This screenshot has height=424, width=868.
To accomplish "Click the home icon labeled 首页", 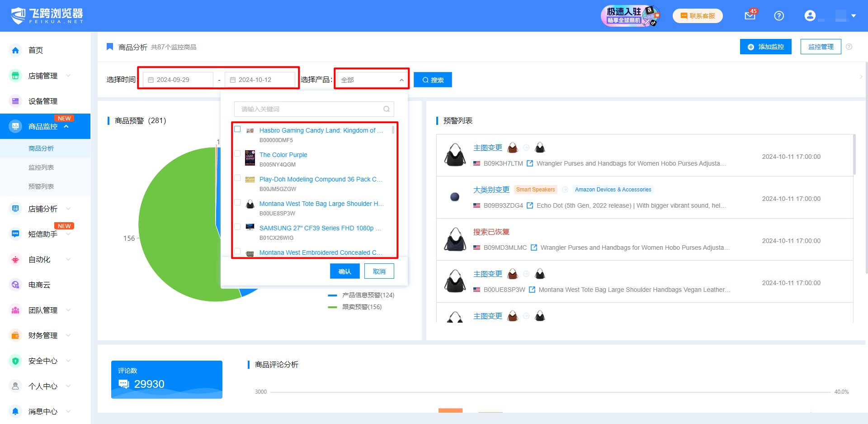I will coord(16,50).
